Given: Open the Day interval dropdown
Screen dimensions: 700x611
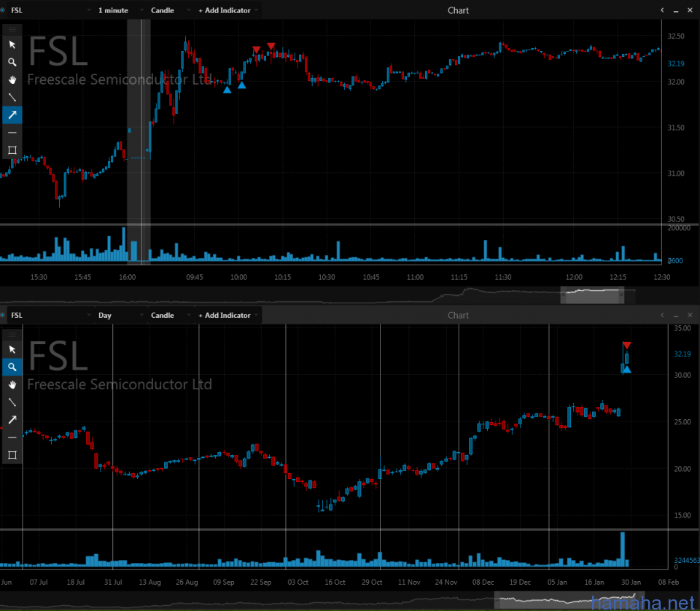Looking at the screenshot, I should click(x=141, y=315).
